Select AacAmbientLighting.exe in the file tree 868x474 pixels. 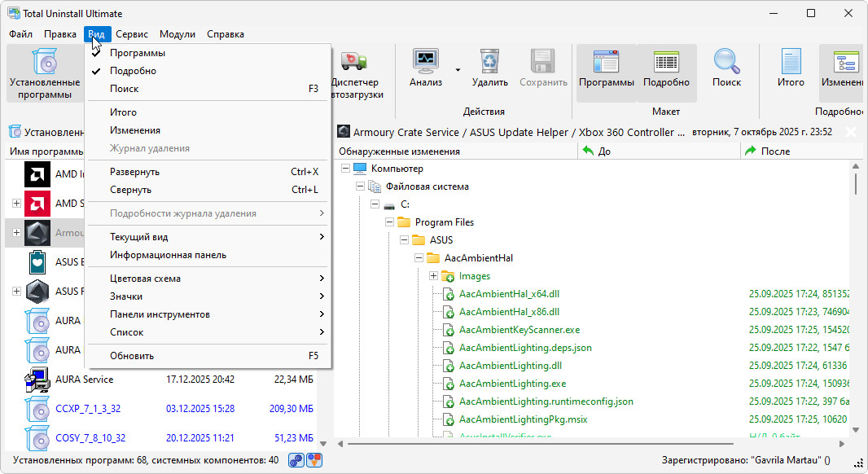(512, 384)
